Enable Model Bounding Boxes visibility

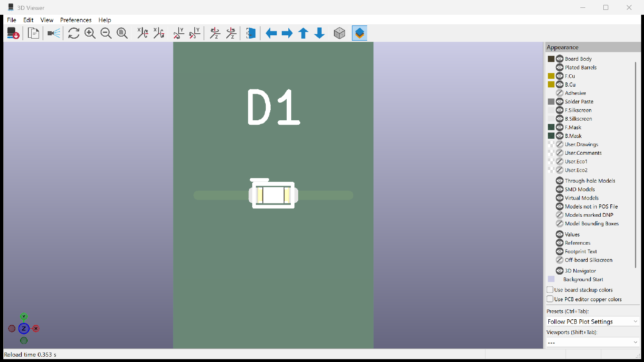tap(559, 224)
